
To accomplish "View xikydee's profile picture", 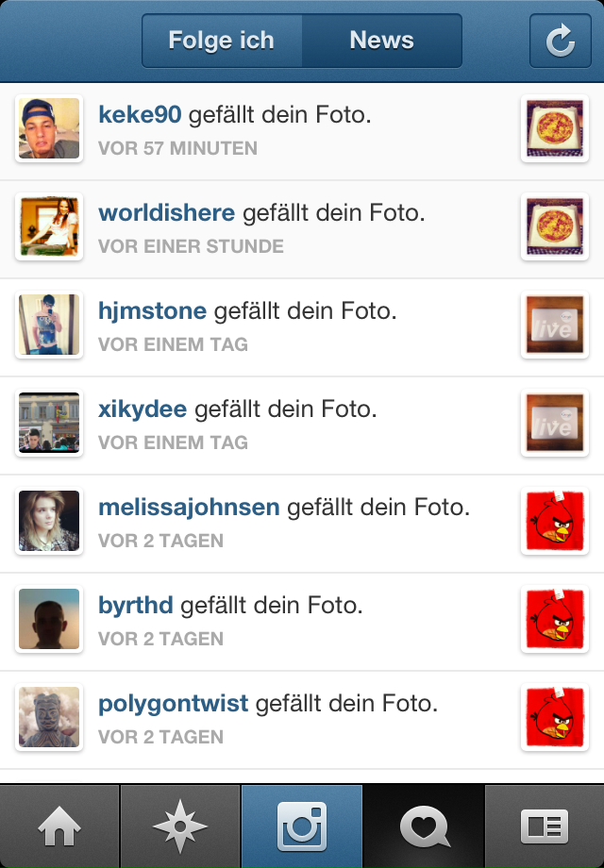I will (49, 423).
